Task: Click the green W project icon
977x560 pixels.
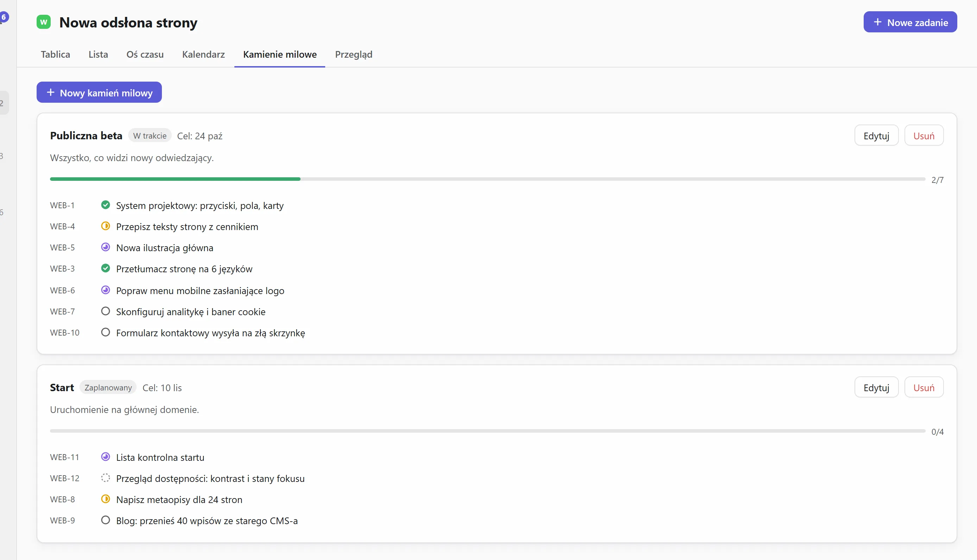Action: 44,22
